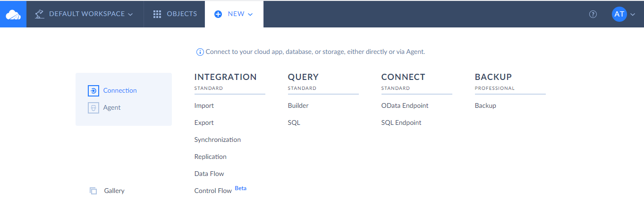Open the Query Builder link
This screenshot has width=644, height=219.
point(298,106)
